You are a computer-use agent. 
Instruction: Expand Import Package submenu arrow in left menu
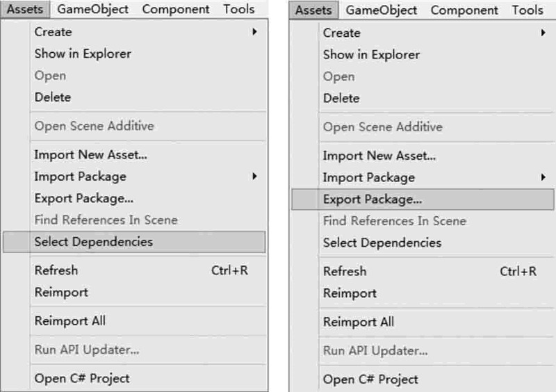(x=254, y=177)
